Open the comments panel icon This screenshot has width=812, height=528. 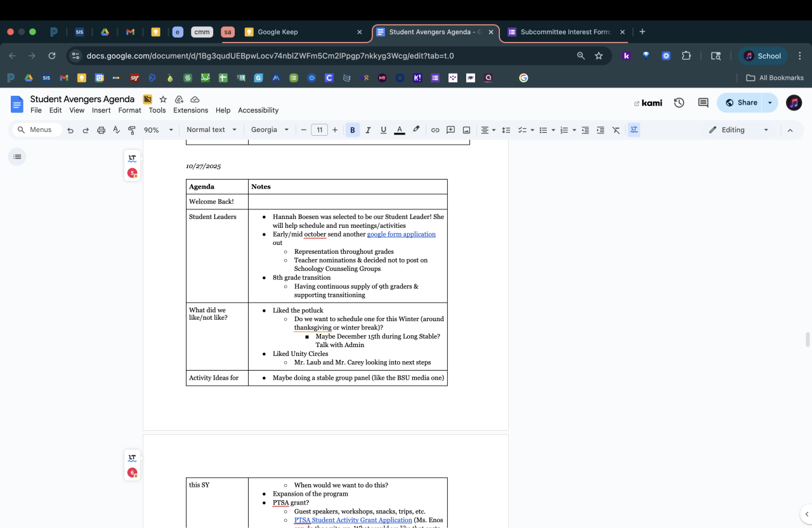coord(703,103)
